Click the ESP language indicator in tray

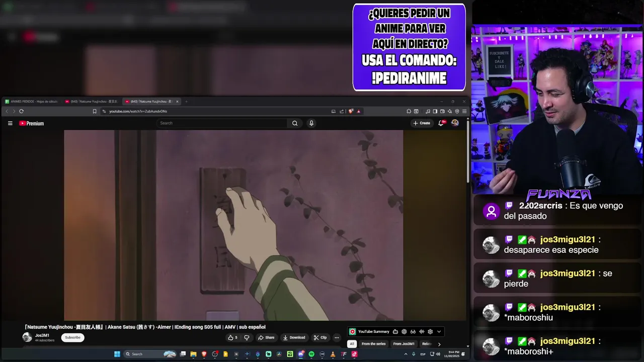pos(423,354)
